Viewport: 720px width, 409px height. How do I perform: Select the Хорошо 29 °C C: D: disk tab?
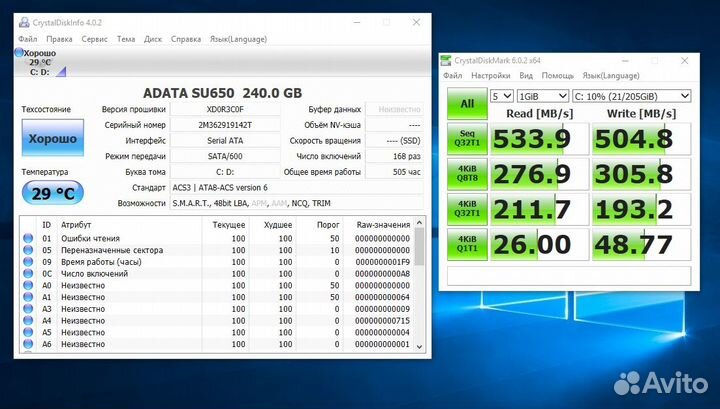pyautogui.click(x=40, y=62)
